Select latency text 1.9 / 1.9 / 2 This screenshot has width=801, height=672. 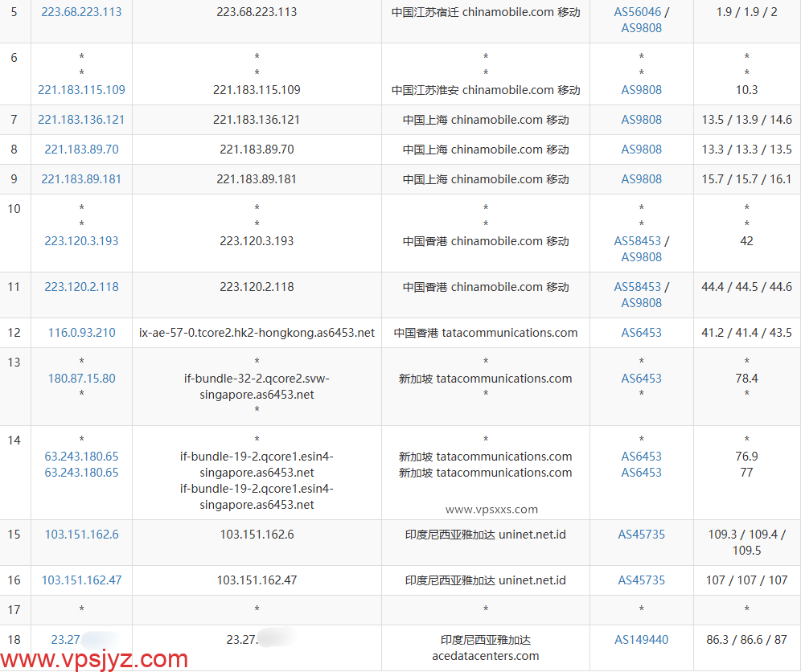click(746, 12)
